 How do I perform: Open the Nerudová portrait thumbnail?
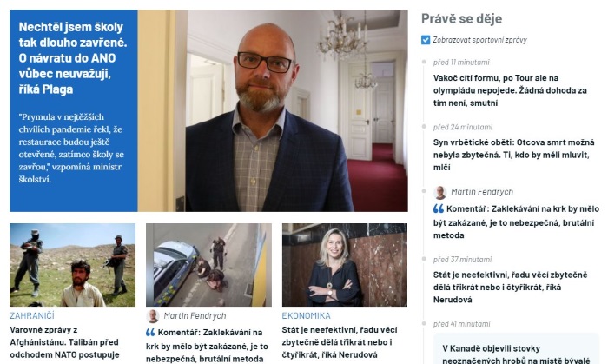(x=345, y=265)
